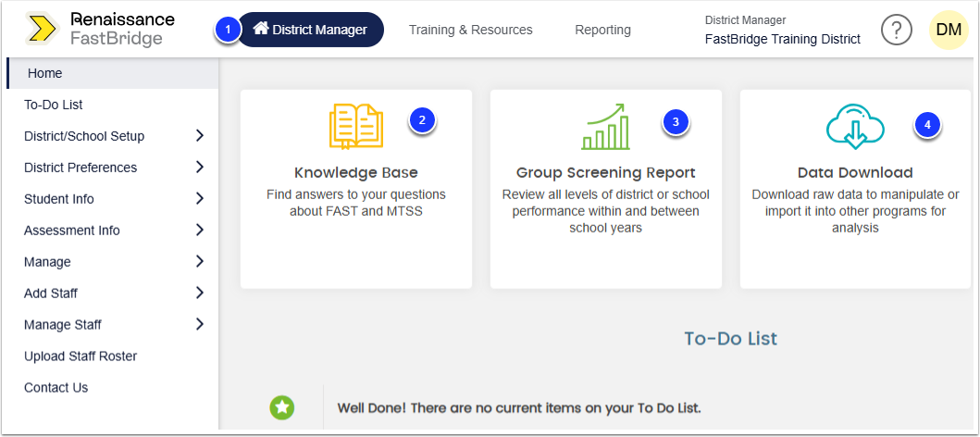980x437 pixels.
Task: Expand the District Preferences chevron
Action: point(199,167)
